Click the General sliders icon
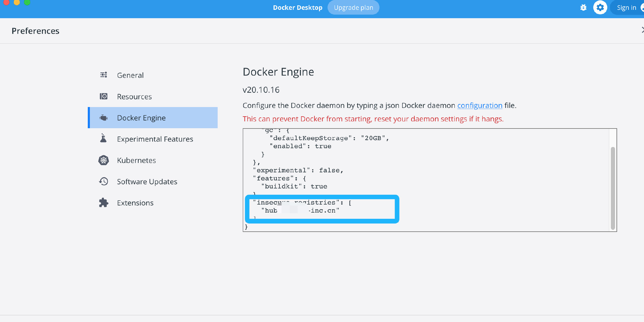This screenshot has width=644, height=322. [x=104, y=75]
